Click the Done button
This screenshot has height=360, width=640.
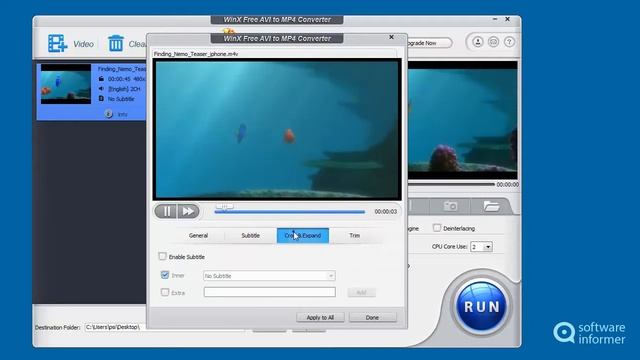tap(372, 317)
